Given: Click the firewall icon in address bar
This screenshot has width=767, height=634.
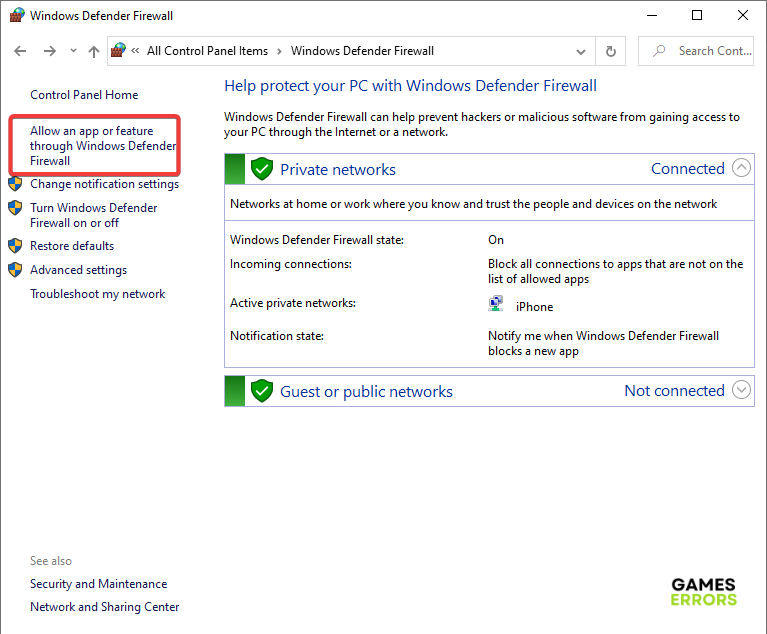Looking at the screenshot, I should click(119, 51).
